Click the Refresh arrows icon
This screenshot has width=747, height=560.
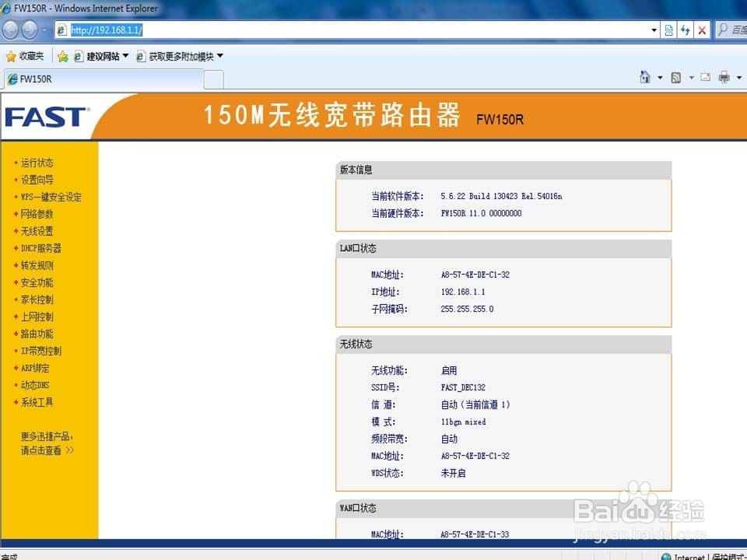686,30
